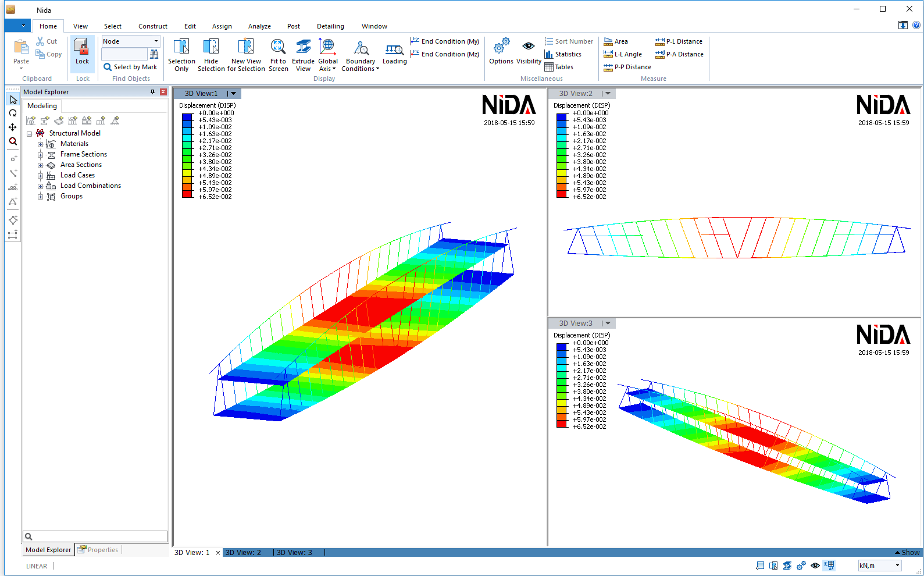Screen dimensions: 924x576
Task: Measure L-L Angle
Action: coord(623,54)
